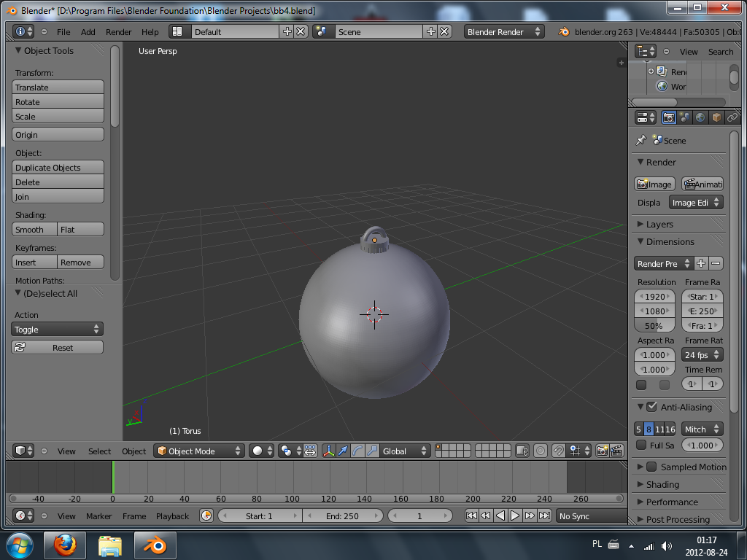Viewport: 747px width, 560px height.
Task: Render image using 3D view camera icon
Action: (602, 451)
